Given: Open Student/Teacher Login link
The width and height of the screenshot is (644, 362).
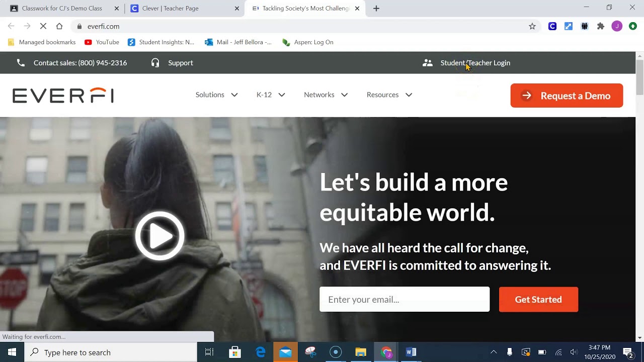Looking at the screenshot, I should [475, 63].
